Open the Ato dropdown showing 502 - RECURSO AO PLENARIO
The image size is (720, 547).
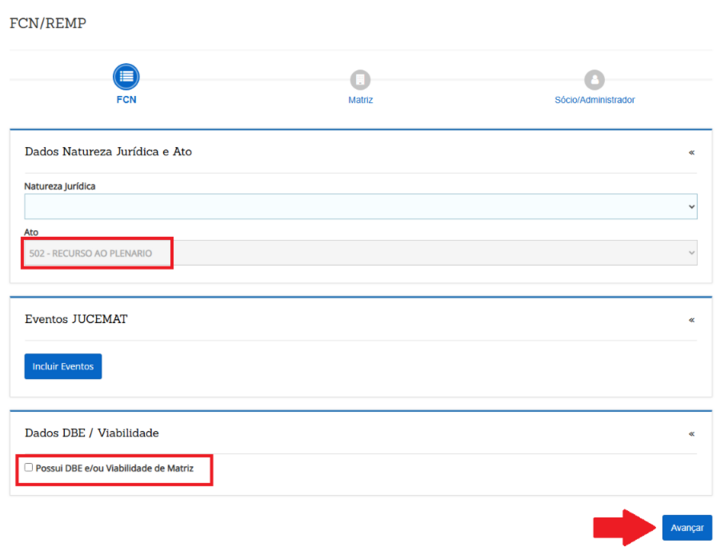(360, 253)
